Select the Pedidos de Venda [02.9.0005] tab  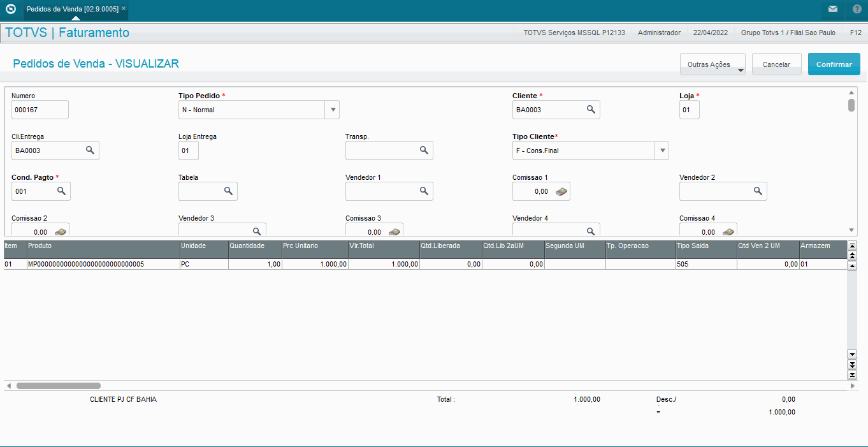72,9
